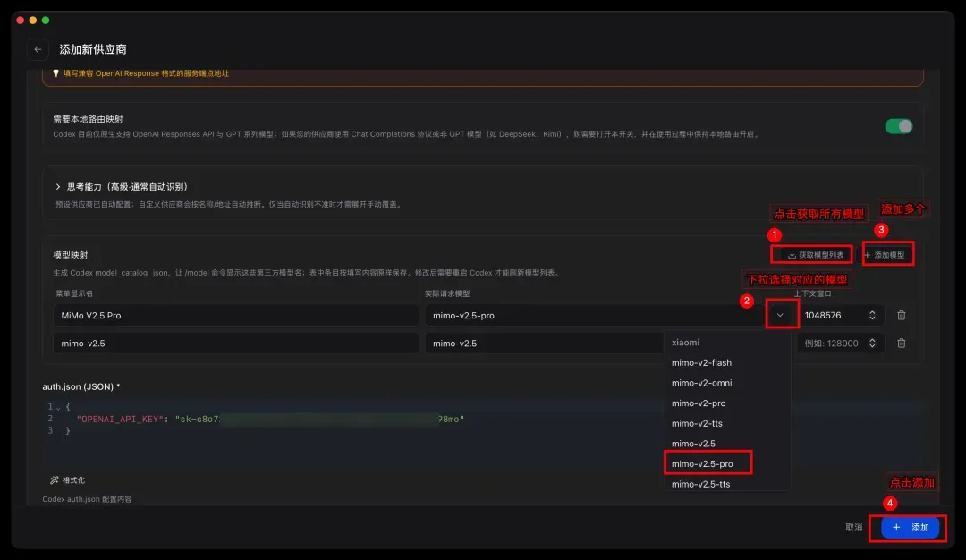Screen dimensions: 966x560
Task: Adjust the 例如: 128000 field stepper arrows
Action: point(872,344)
